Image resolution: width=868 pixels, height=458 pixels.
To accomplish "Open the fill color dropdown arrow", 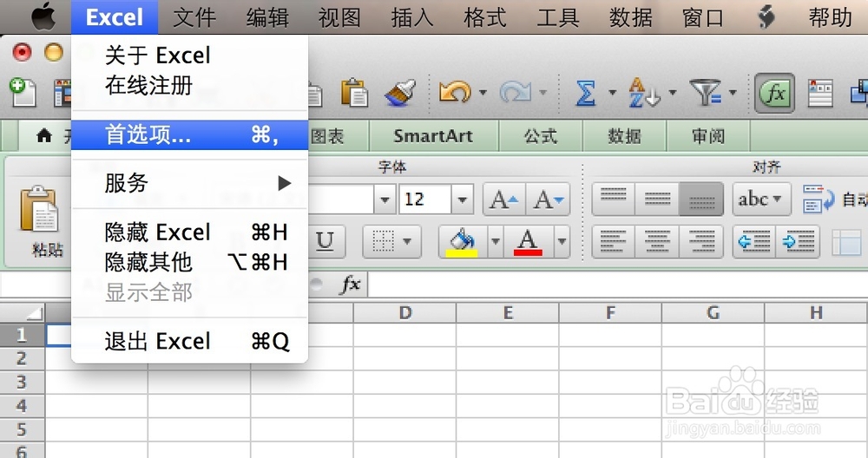I will tap(496, 241).
